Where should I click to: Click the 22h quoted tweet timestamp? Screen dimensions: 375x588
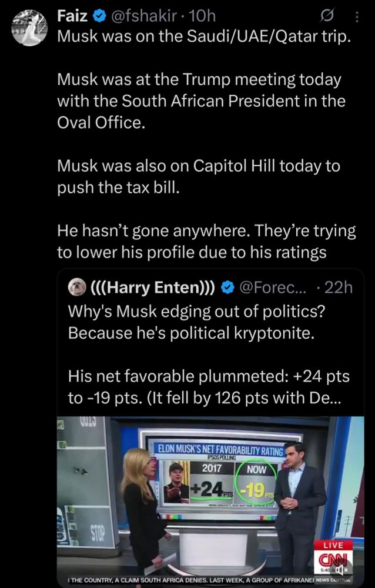coord(339,288)
